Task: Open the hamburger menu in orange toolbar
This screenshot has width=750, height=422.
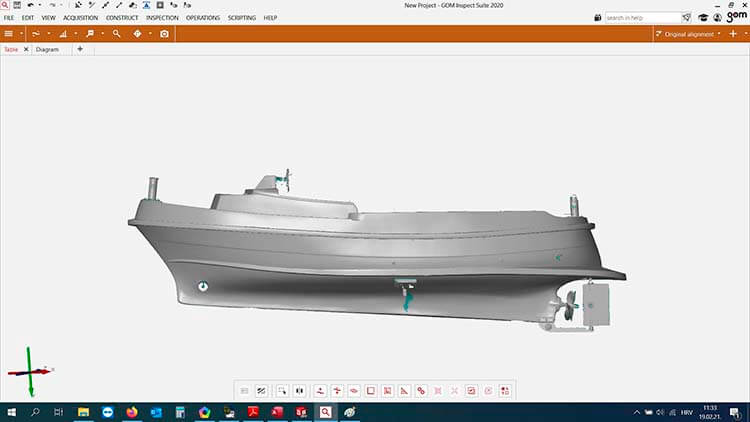Action: (x=9, y=33)
